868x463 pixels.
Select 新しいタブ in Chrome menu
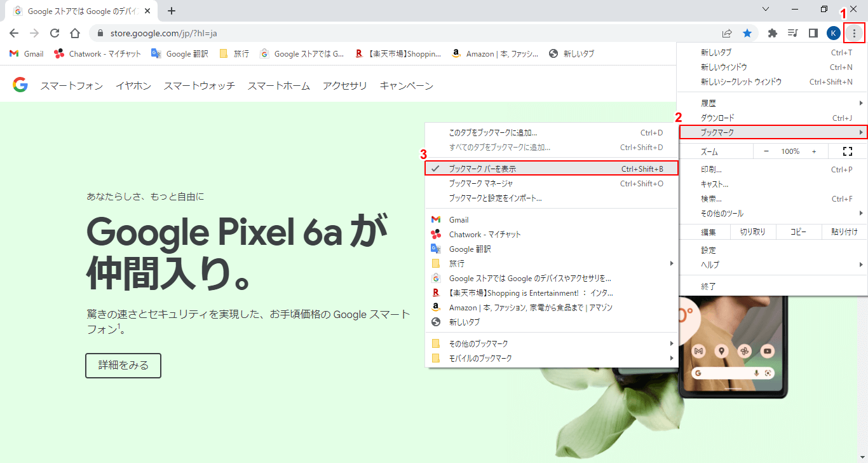pyautogui.click(x=773, y=52)
